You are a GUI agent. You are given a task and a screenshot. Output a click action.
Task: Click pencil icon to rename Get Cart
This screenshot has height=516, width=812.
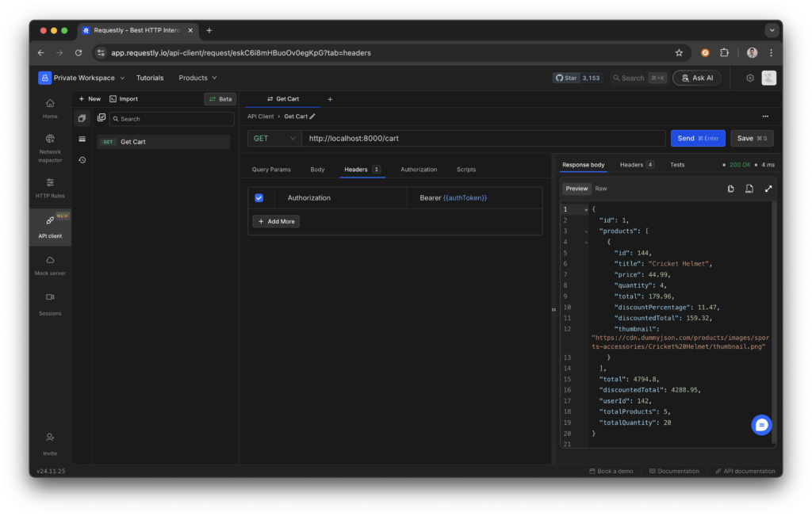(312, 117)
